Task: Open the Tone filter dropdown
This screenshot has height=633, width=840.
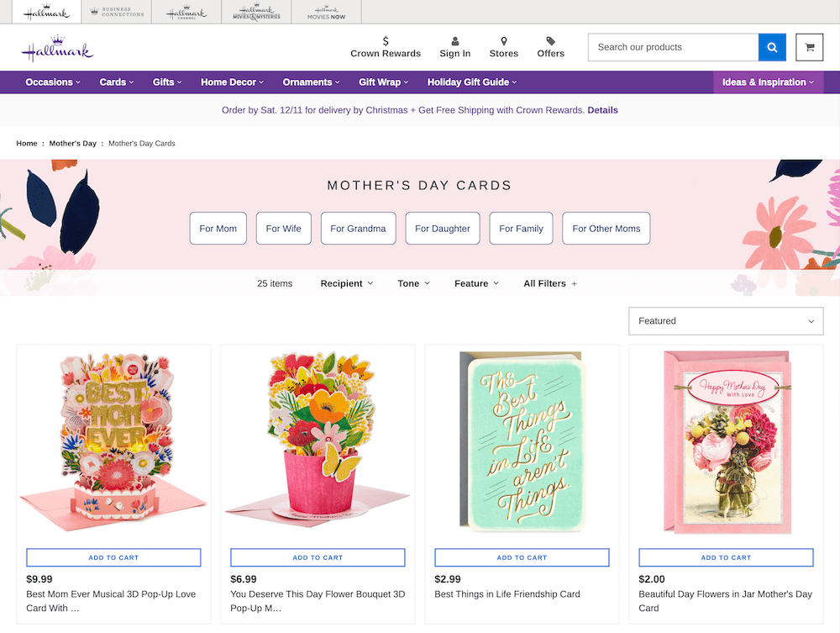Action: click(413, 283)
